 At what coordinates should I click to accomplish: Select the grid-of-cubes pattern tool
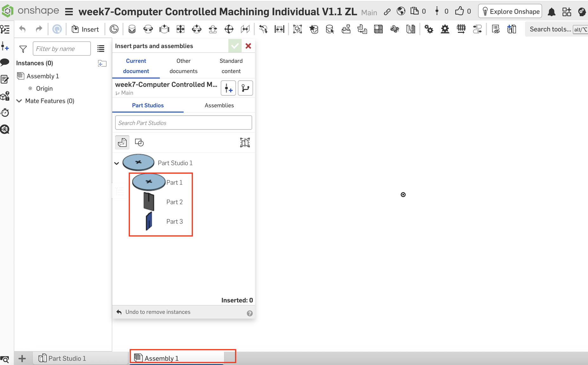[x=378, y=29]
